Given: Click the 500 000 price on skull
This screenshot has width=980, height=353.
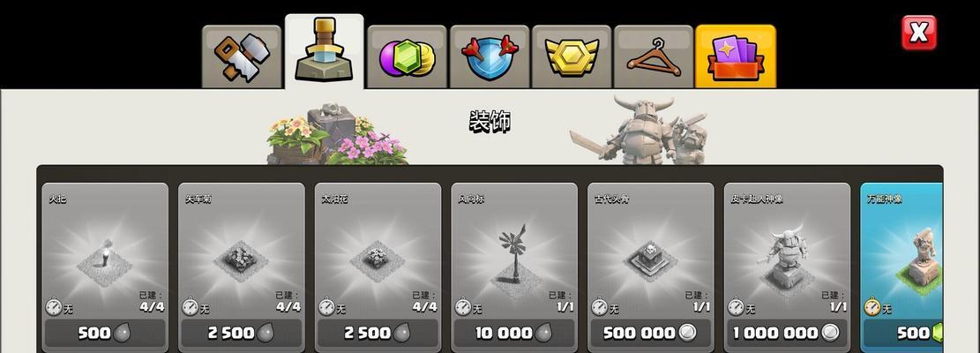Looking at the screenshot, I should [651, 334].
